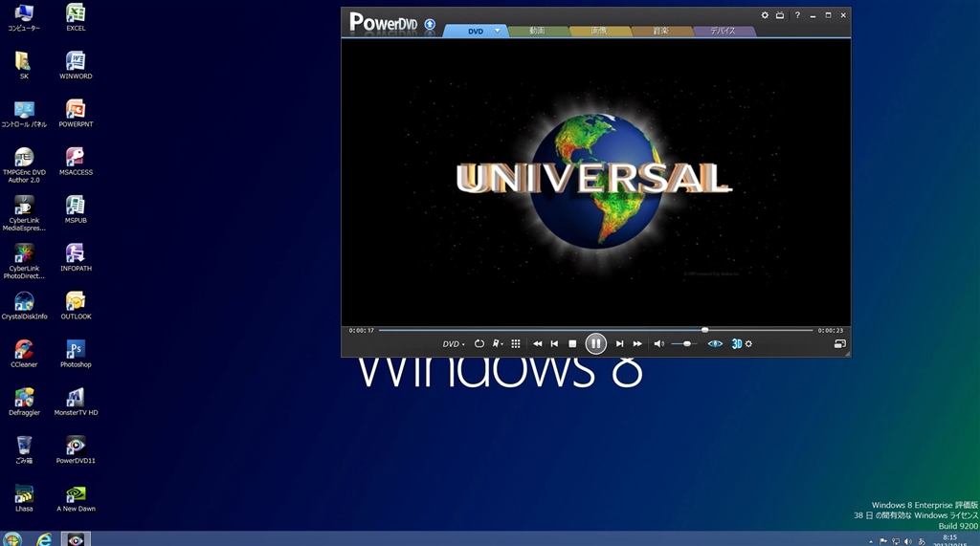The width and height of the screenshot is (980, 546).
Task: Select the CrystalDiskInfo desktop icon
Action: pyautogui.click(x=24, y=306)
